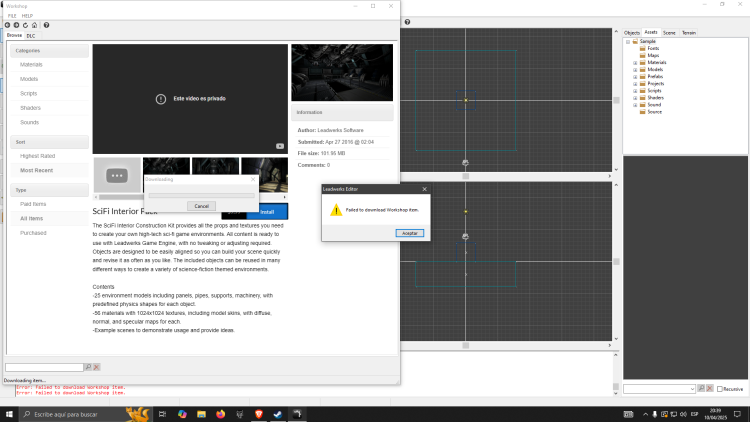
Task: Open Firefox from the taskbar
Action: 220,413
